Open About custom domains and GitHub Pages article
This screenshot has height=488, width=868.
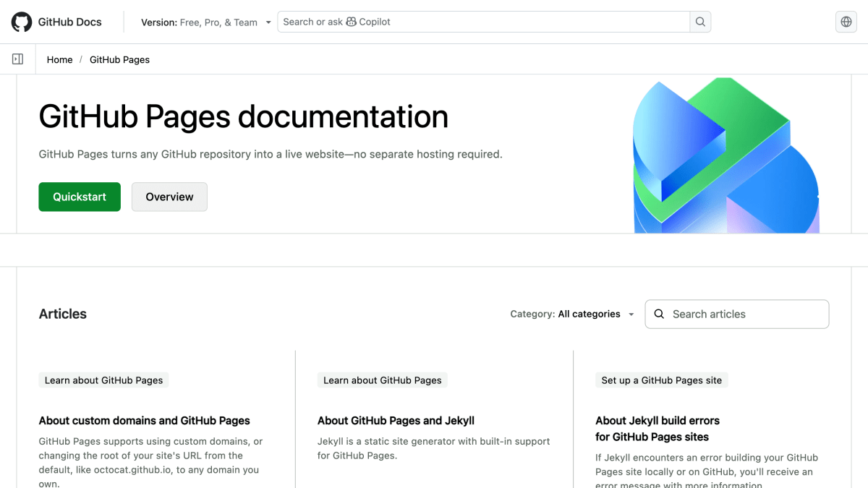[x=145, y=420]
